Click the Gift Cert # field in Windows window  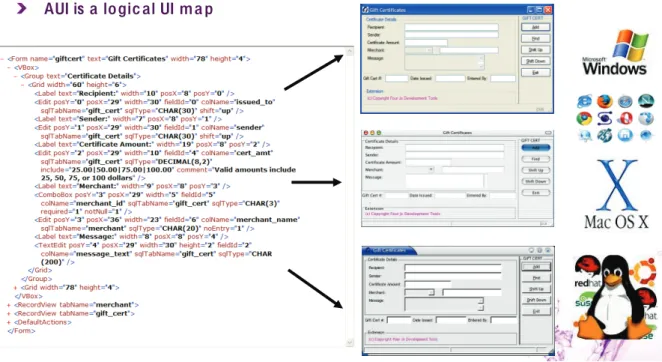coord(396,79)
